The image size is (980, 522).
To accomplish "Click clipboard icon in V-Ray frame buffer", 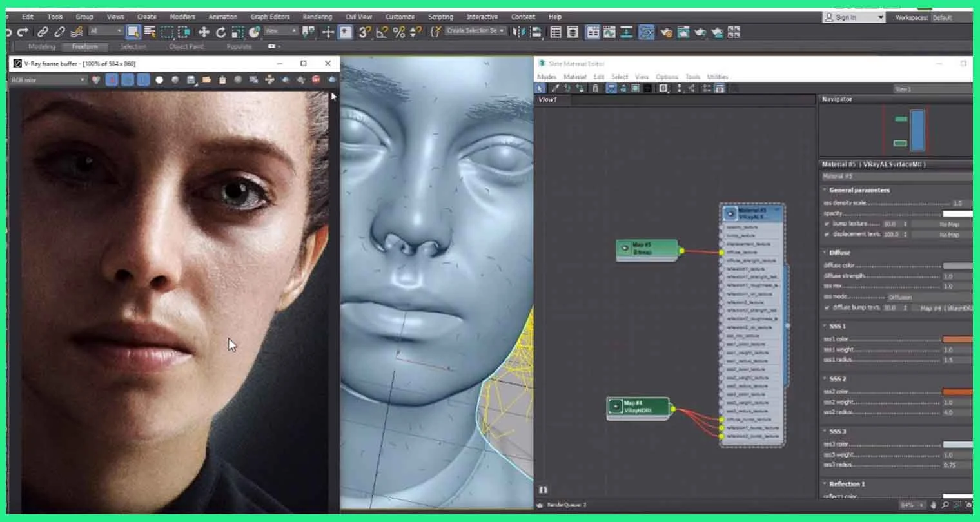I will [222, 80].
